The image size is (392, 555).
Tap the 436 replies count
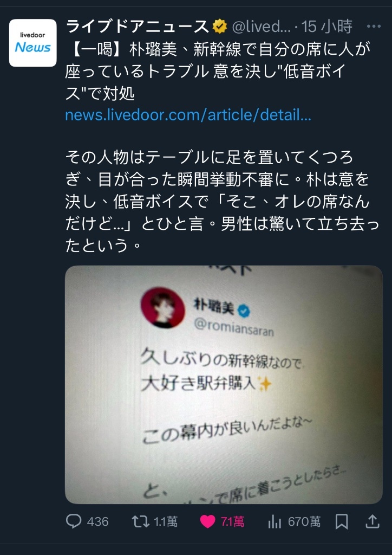97,522
